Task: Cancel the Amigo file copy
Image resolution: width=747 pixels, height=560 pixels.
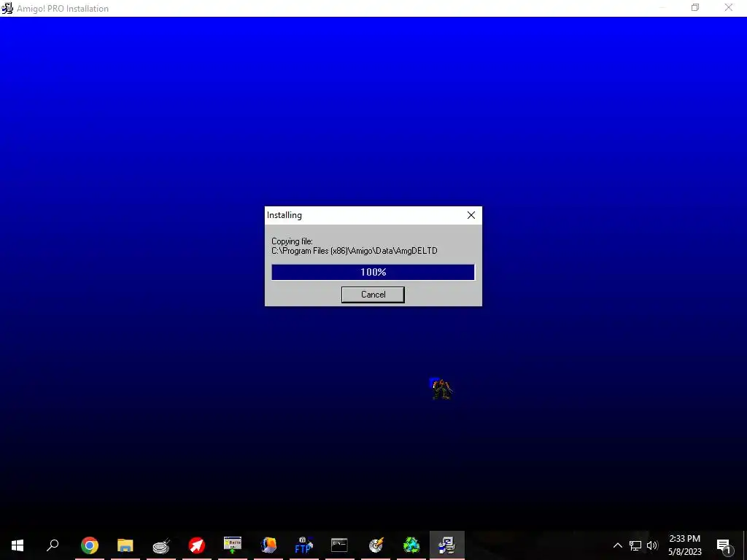Action: coord(373,295)
